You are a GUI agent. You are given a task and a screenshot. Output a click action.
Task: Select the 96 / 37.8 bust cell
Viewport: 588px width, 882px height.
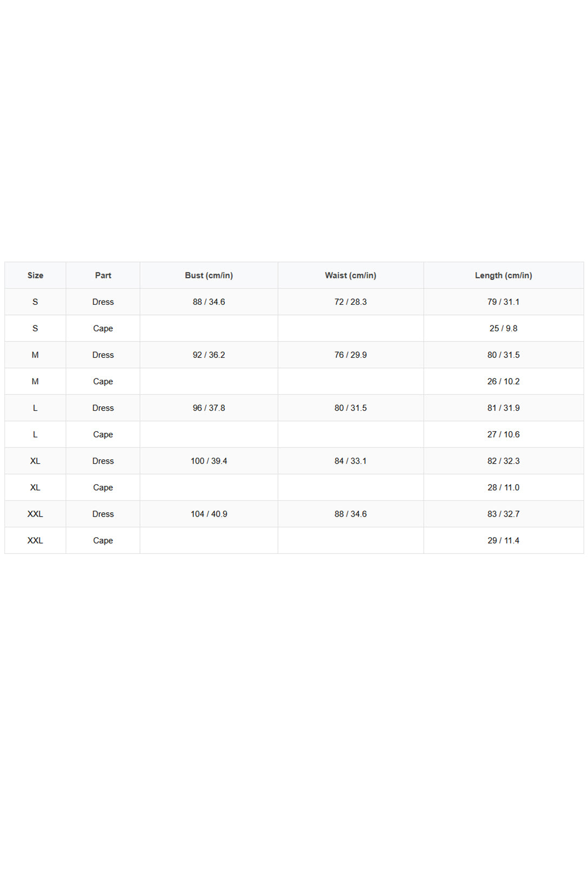(209, 407)
